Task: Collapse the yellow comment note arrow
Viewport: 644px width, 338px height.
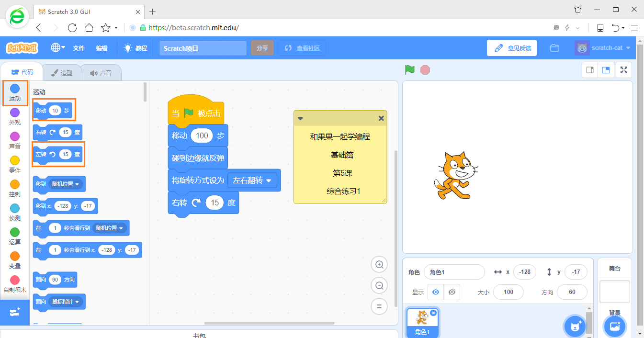Action: (300, 118)
